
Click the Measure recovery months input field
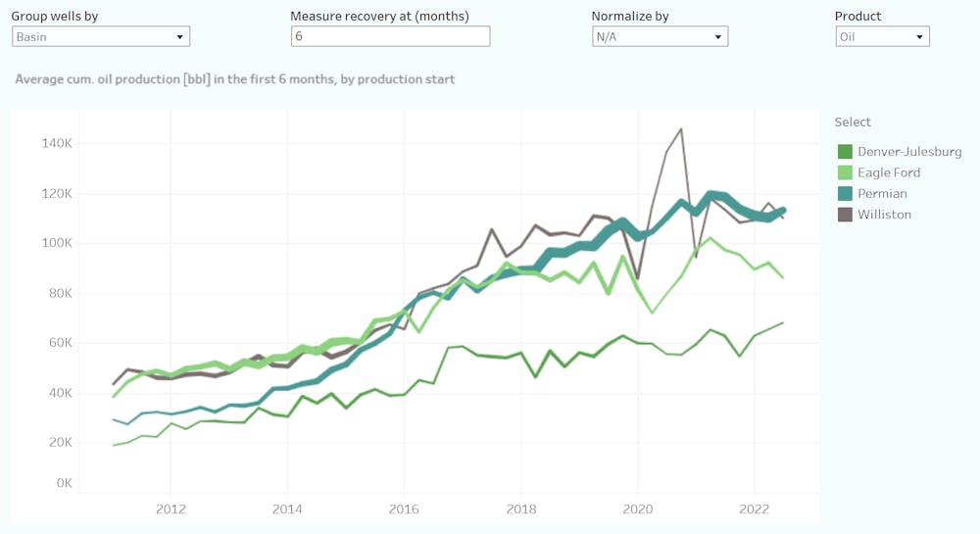coord(390,36)
